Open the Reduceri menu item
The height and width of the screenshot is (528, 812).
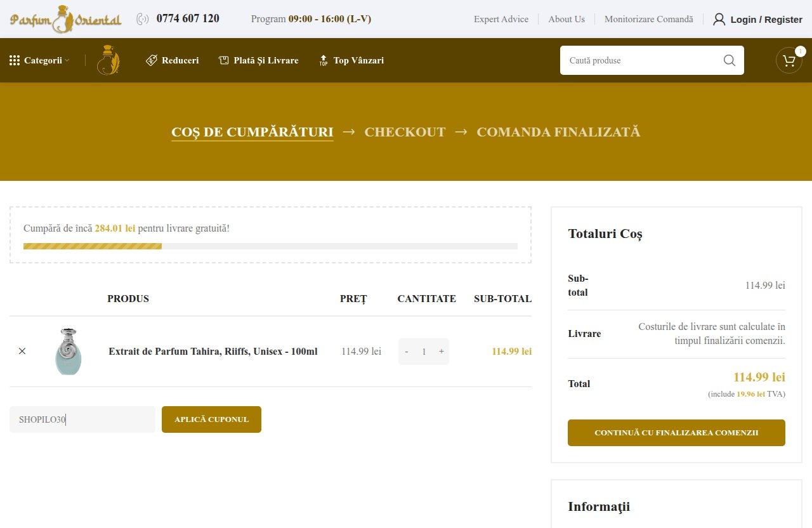click(x=180, y=60)
